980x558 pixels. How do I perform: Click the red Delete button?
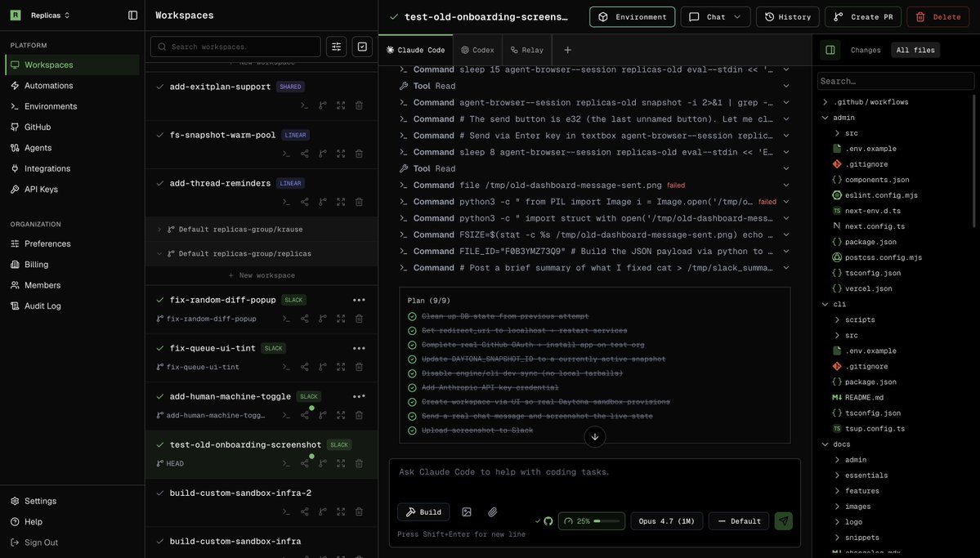(x=937, y=17)
